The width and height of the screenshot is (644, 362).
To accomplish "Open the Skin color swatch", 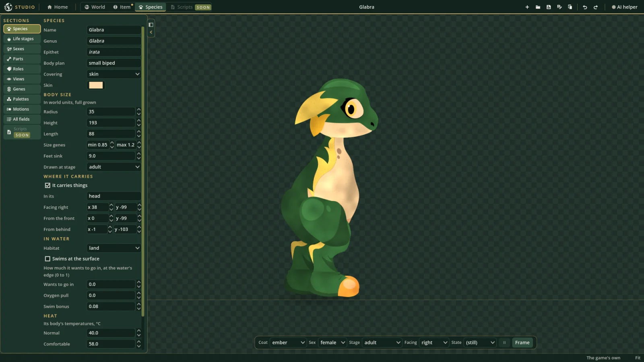I will (x=96, y=85).
